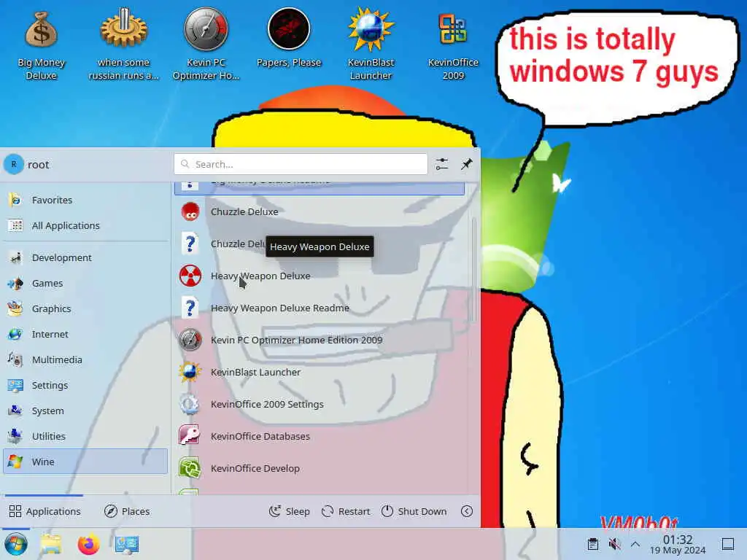Launch Chuzzle Deluxe from list
The height and width of the screenshot is (560, 747).
[320, 212]
